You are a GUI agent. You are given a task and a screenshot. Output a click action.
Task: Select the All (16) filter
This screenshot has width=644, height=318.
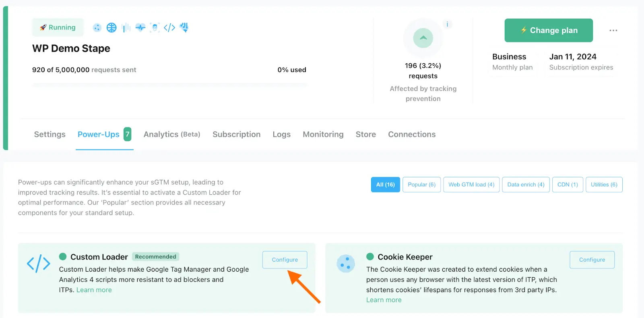(x=386, y=185)
